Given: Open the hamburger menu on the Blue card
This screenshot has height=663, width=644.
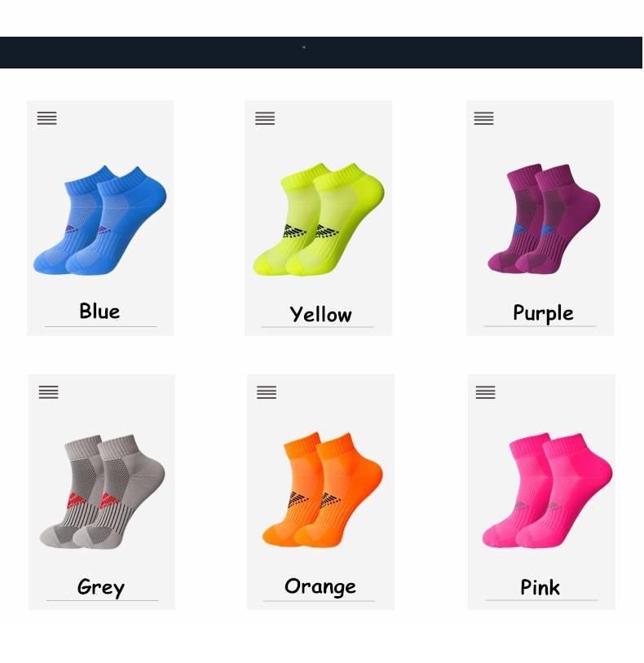Looking at the screenshot, I should coord(47,118).
